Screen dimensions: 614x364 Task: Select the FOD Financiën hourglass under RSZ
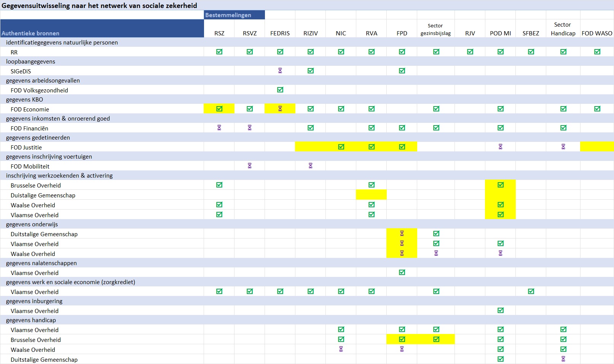219,128
